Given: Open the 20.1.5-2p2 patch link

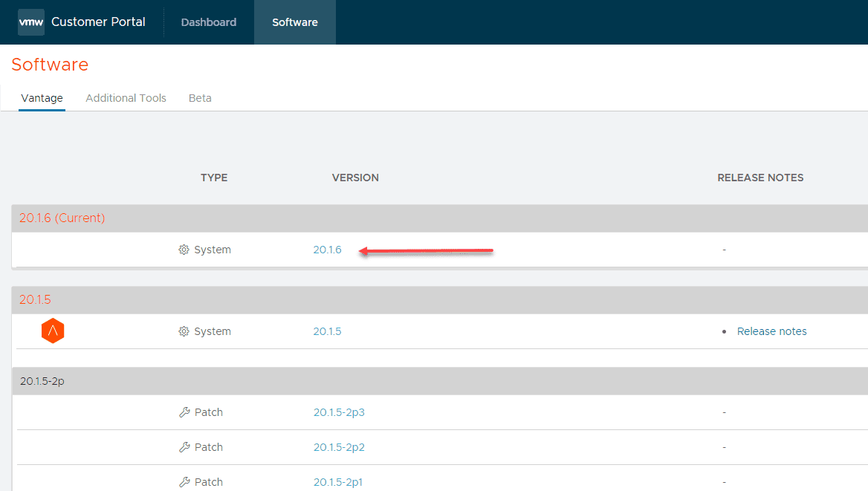Looking at the screenshot, I should click(339, 447).
